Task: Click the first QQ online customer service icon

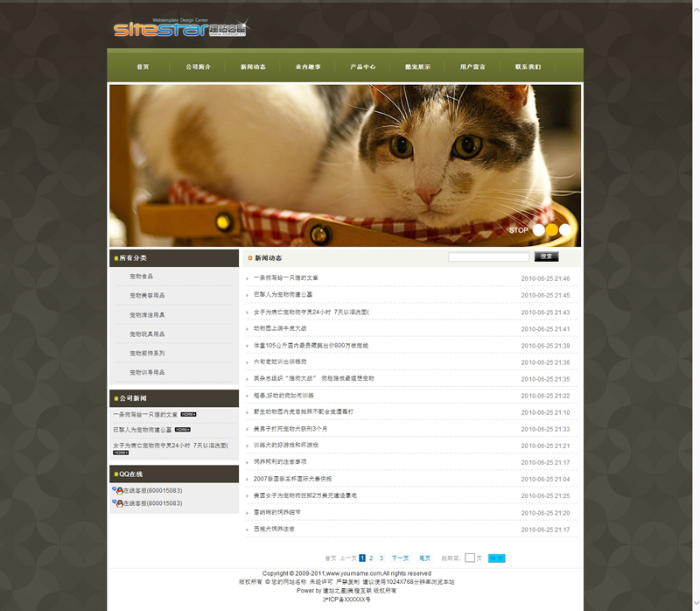Action: point(118,491)
